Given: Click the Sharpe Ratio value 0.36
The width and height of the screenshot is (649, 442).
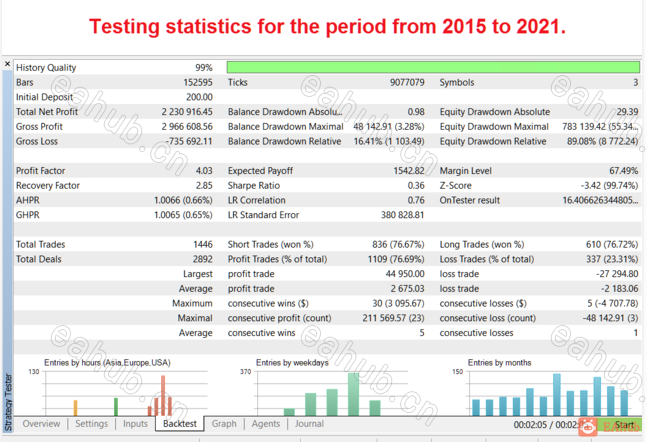Looking at the screenshot, I should click(416, 185).
